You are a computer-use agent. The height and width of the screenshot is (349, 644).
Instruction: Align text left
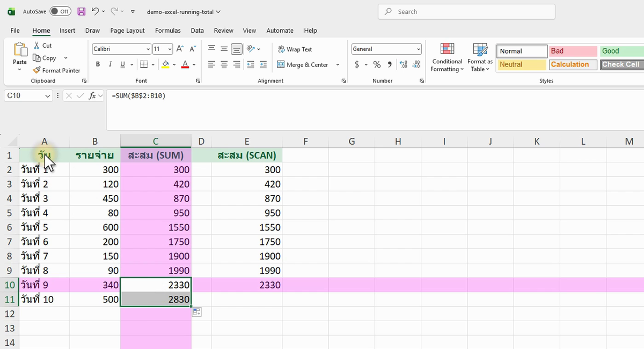pos(211,64)
